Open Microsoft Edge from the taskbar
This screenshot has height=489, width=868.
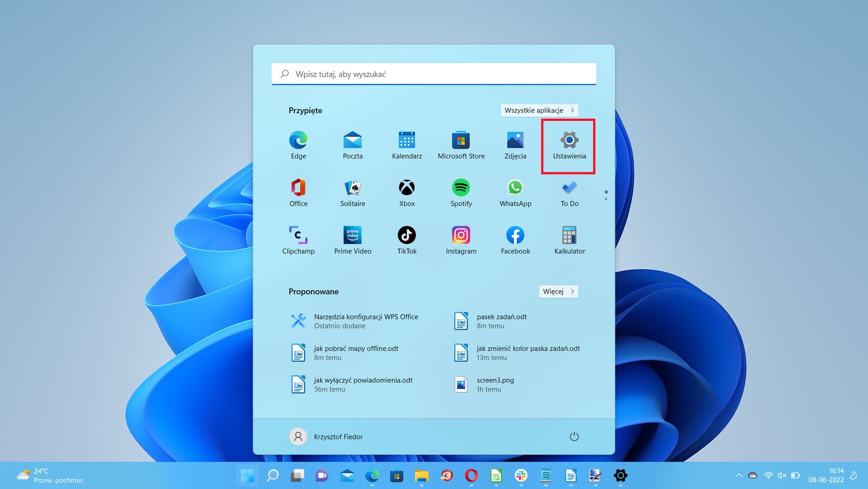click(372, 475)
